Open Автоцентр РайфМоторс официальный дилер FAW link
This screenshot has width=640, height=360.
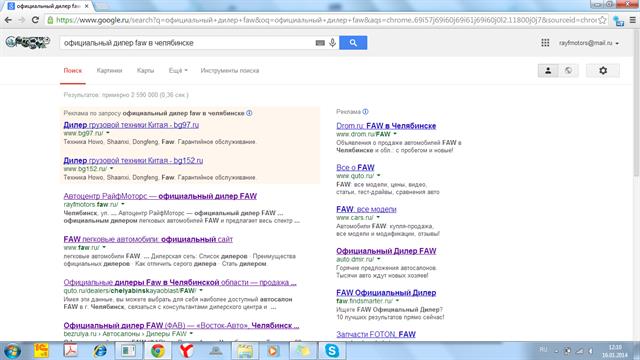click(160, 196)
